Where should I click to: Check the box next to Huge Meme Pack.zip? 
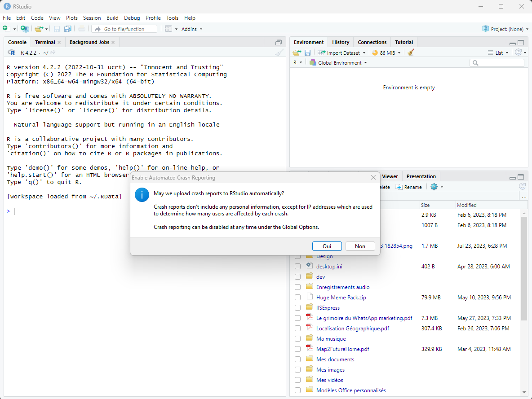[297, 297]
